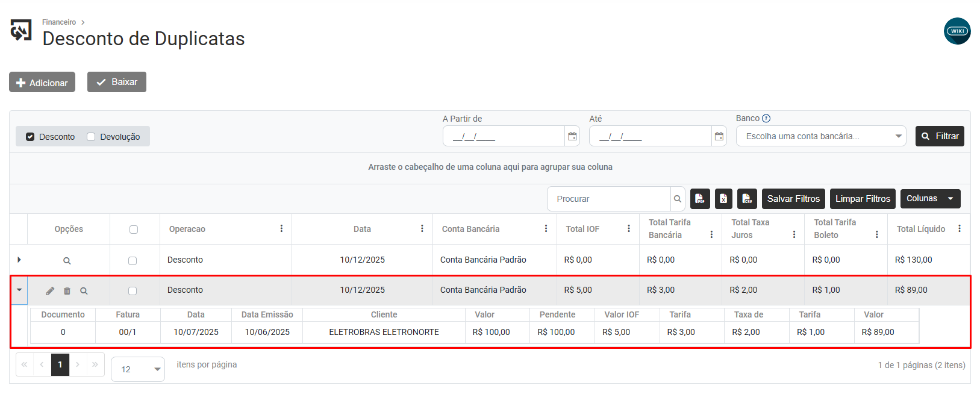
Task: Click the pencil edit icon in second row
Action: [50, 291]
